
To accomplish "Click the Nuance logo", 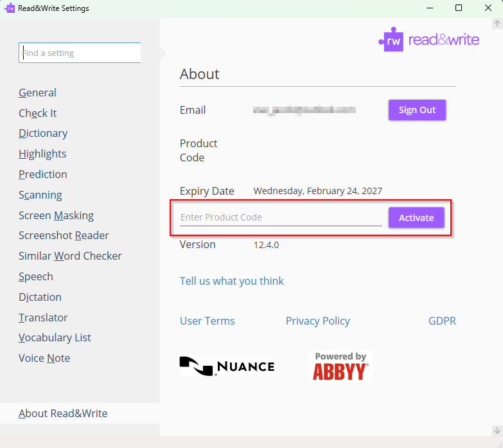I will 227,366.
